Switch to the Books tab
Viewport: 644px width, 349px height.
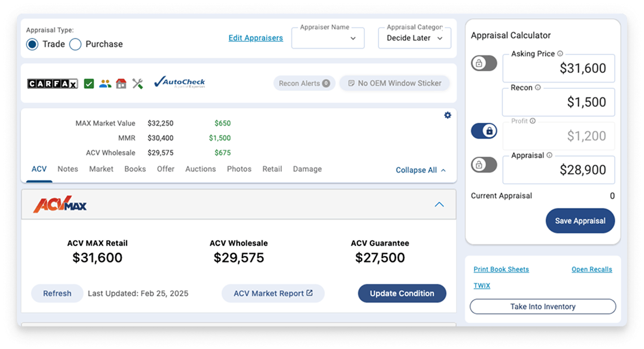click(135, 169)
